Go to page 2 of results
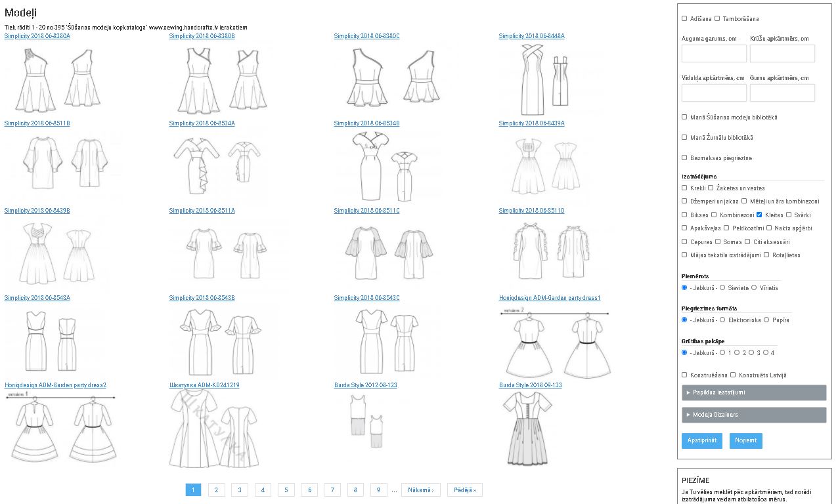Image resolution: width=838 pixels, height=504 pixels. pyautogui.click(x=216, y=490)
